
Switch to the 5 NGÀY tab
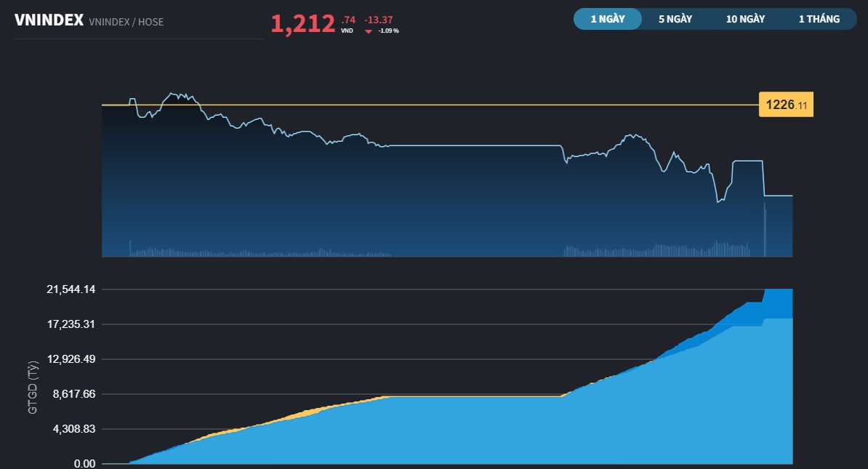click(x=675, y=19)
